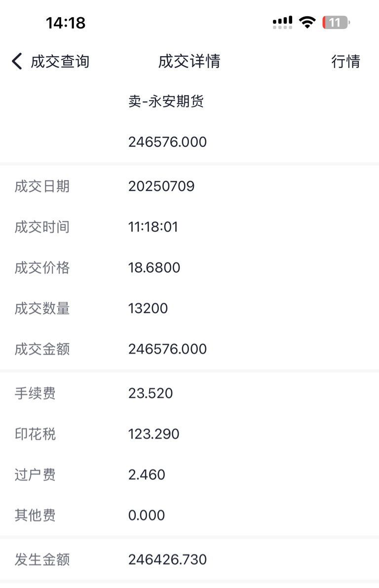This screenshot has height=588, width=379.
Task: Tap the 成交时间 value 11:18:01
Action: pos(153,227)
